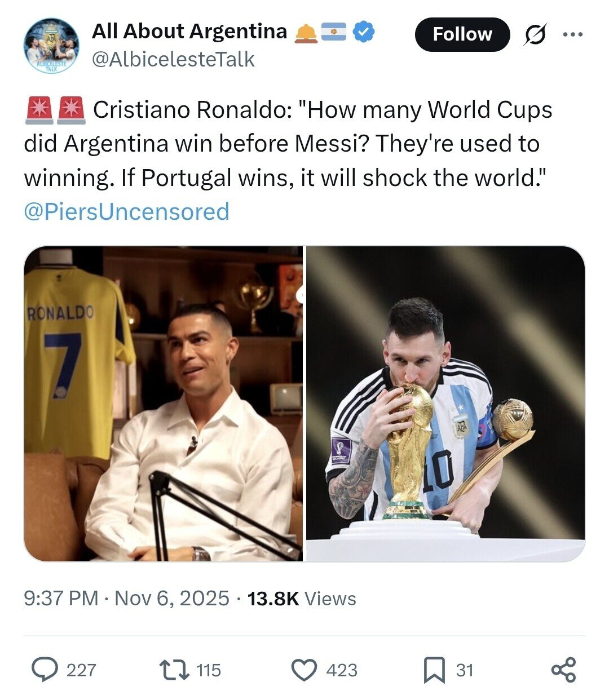
Task: Follow the All About Argentina account
Action: [462, 35]
